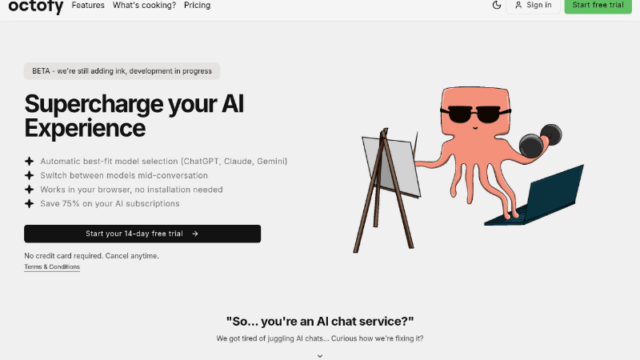
Task: Click Switch between models mid-conversation text
Action: pos(124,176)
